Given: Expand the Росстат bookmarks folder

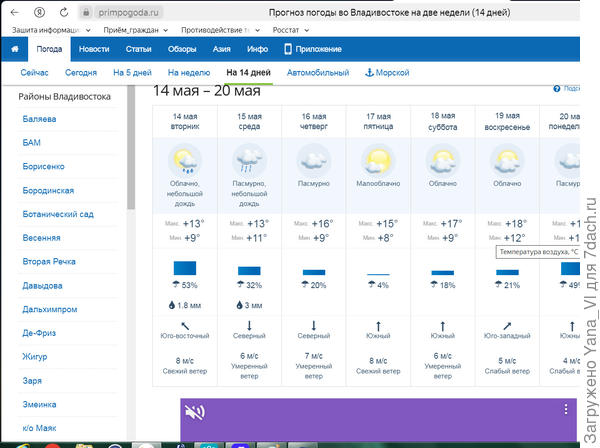Looking at the screenshot, I should pyautogui.click(x=292, y=30).
